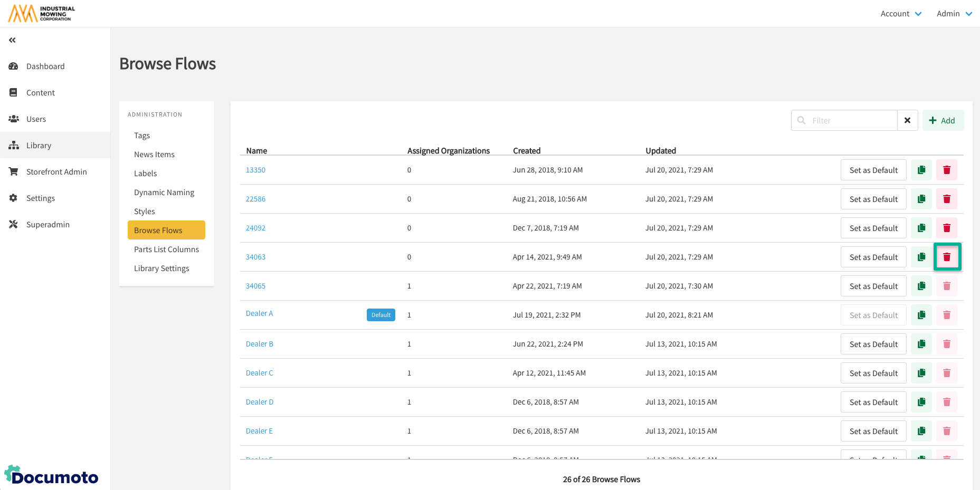Clear the filter with the X button

[x=907, y=120]
